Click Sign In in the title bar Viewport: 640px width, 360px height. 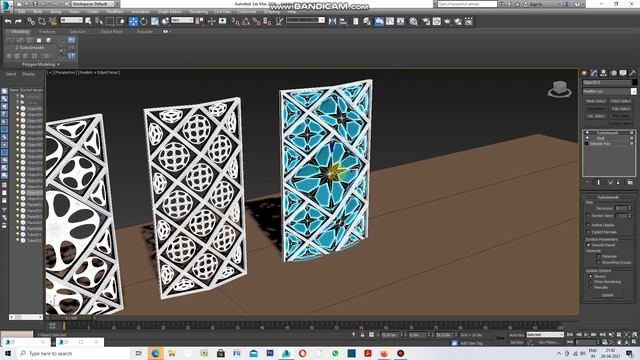(536, 4)
